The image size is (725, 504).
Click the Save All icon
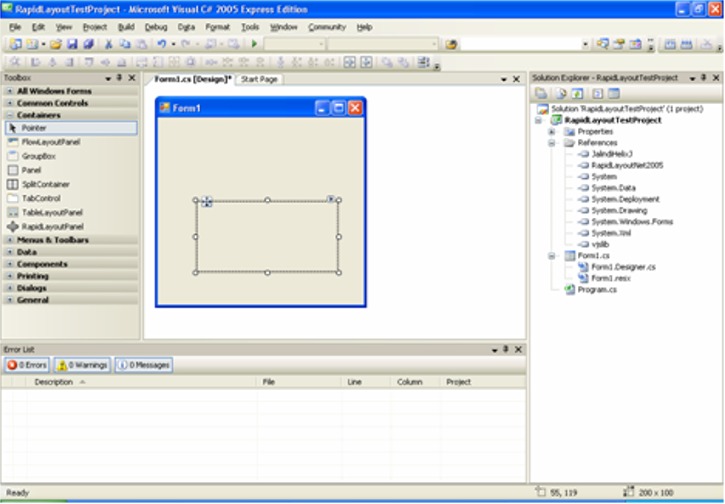pos(88,44)
